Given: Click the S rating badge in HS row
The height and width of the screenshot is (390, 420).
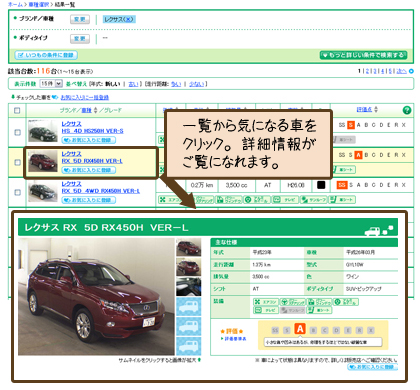Looking at the screenshot, I should 351,125.
